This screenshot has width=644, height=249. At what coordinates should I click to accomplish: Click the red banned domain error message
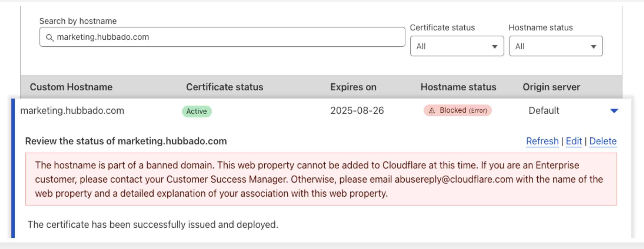pyautogui.click(x=321, y=179)
